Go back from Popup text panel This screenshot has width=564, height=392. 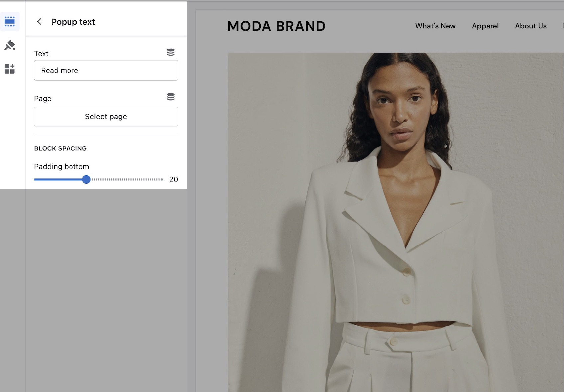(39, 22)
